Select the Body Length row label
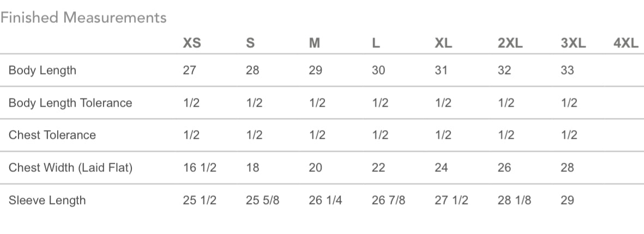 coord(43,70)
